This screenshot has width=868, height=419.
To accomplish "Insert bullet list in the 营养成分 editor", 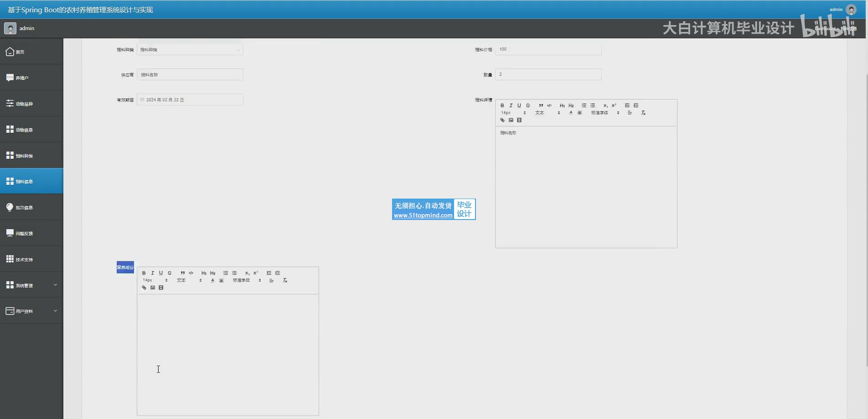I will [234, 273].
